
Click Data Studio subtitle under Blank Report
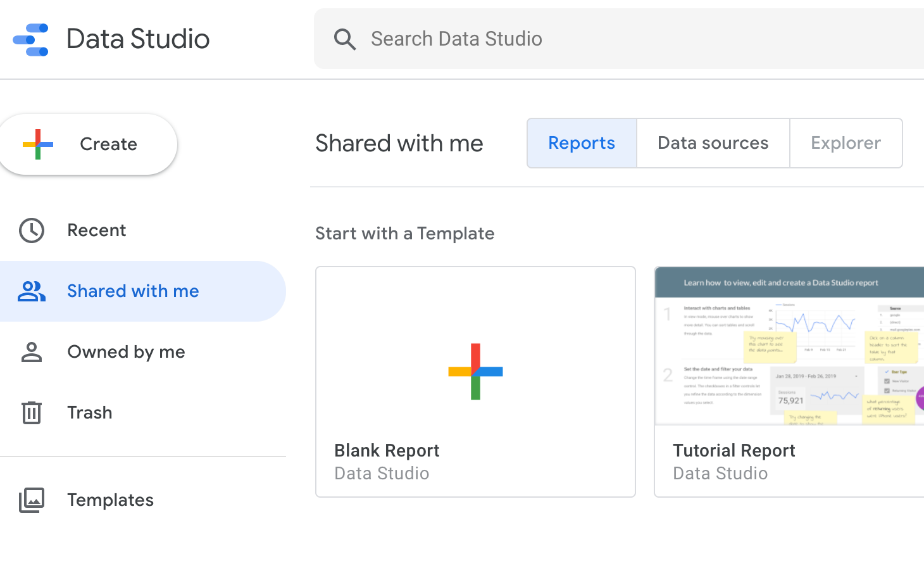[382, 474]
